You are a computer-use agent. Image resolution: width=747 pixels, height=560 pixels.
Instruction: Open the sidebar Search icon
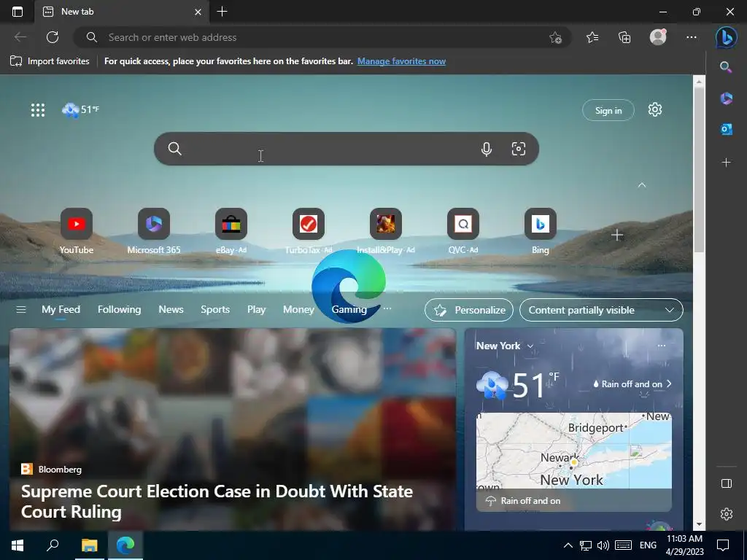[726, 67]
